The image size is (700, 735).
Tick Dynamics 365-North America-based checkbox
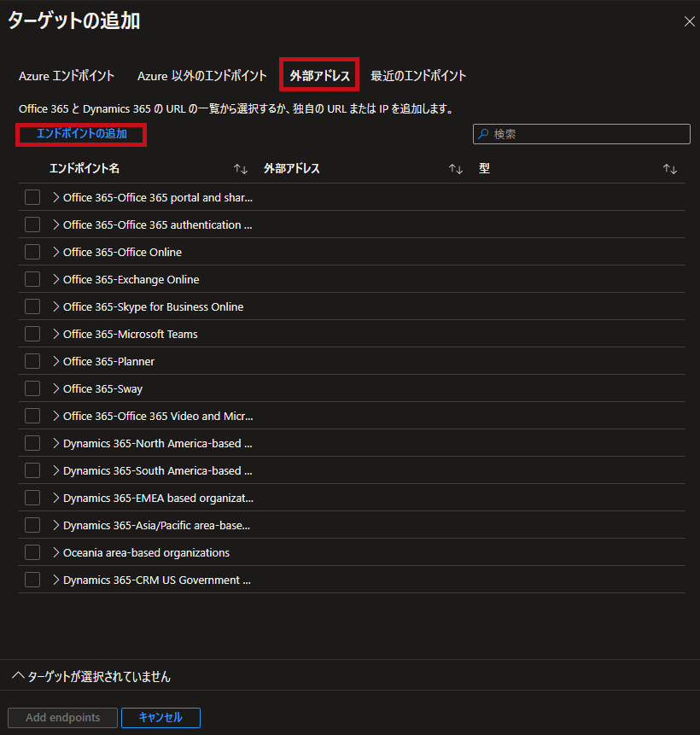(32, 443)
